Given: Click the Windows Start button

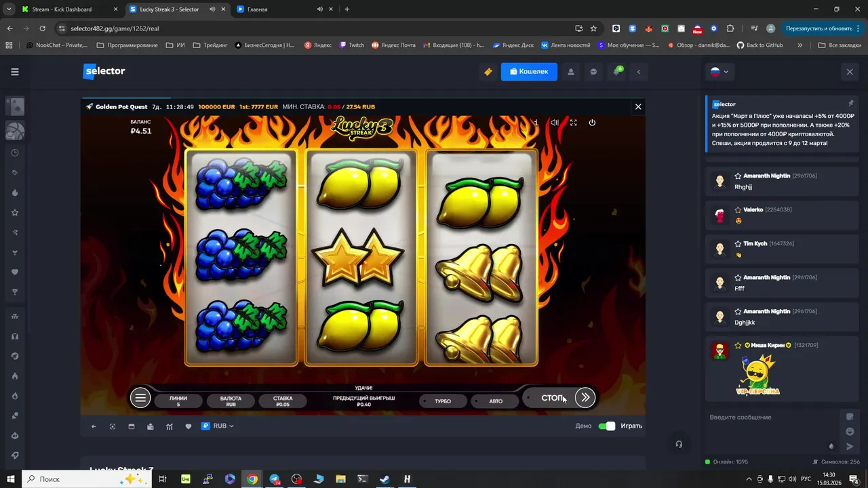Looking at the screenshot, I should [11, 479].
